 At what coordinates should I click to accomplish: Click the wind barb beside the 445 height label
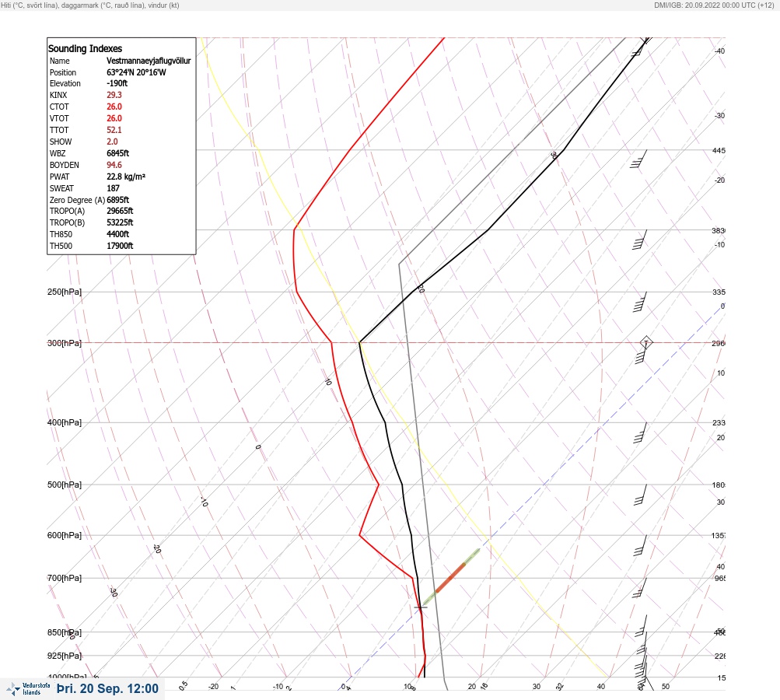pos(638,159)
